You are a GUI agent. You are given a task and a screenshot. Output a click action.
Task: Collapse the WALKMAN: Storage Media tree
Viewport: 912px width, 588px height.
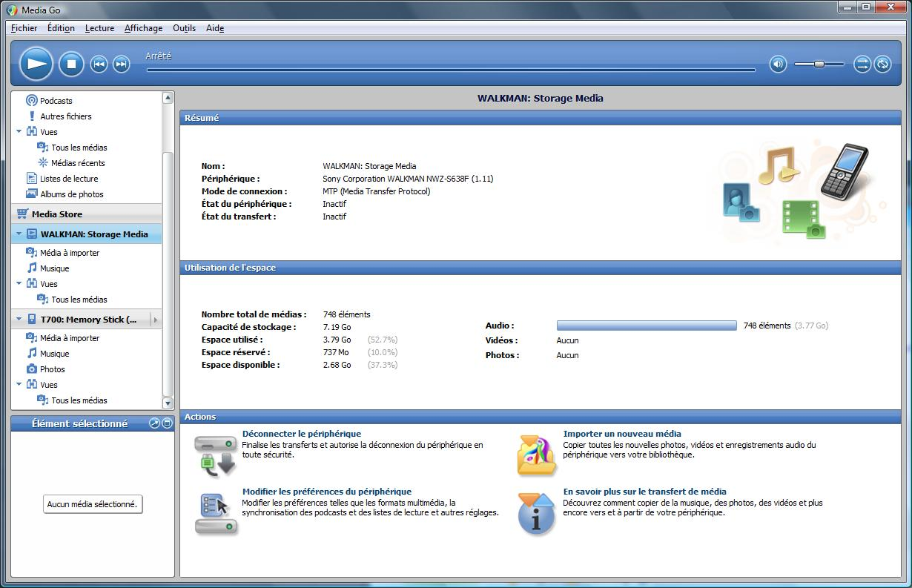(19, 234)
